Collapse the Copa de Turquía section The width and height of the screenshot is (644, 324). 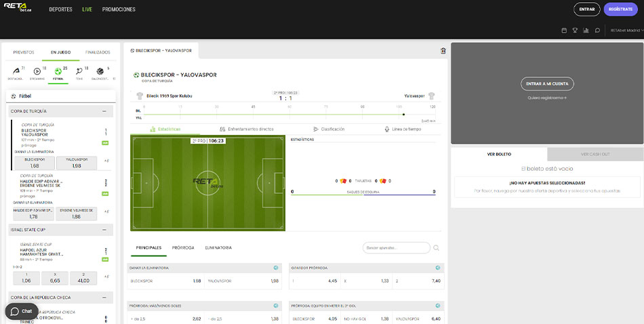pyautogui.click(x=104, y=111)
